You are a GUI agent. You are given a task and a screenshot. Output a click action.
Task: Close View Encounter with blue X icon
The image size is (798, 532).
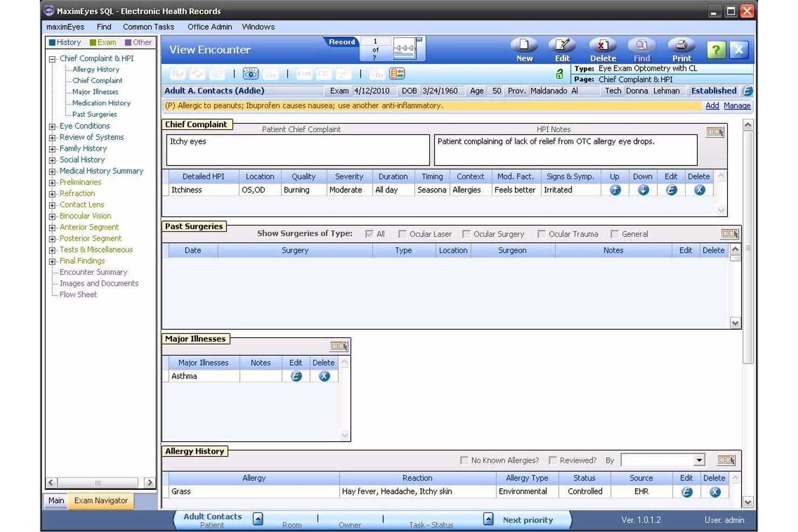click(x=739, y=50)
